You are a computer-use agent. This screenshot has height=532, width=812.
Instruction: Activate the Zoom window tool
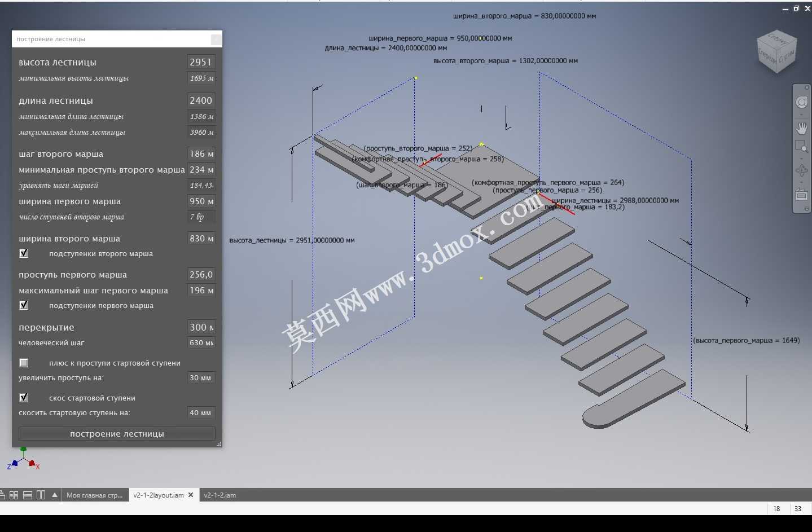click(801, 147)
